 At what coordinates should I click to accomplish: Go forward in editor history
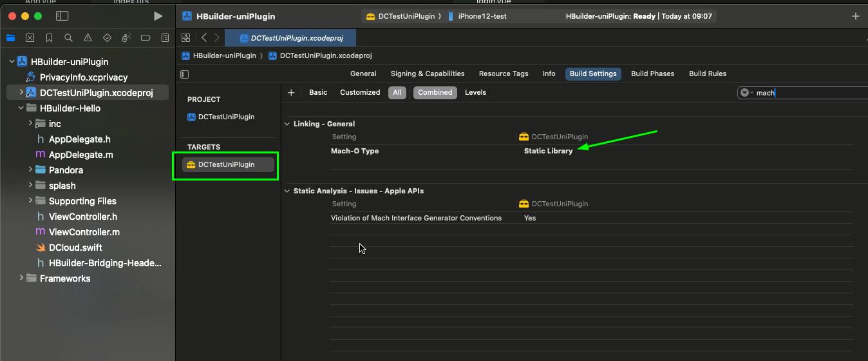coord(217,38)
